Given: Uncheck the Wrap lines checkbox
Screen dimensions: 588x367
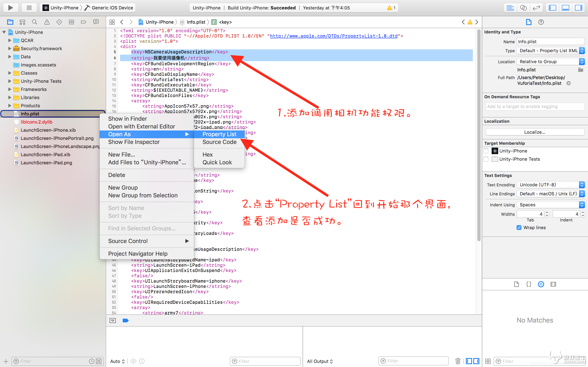Looking at the screenshot, I should click(x=519, y=227).
